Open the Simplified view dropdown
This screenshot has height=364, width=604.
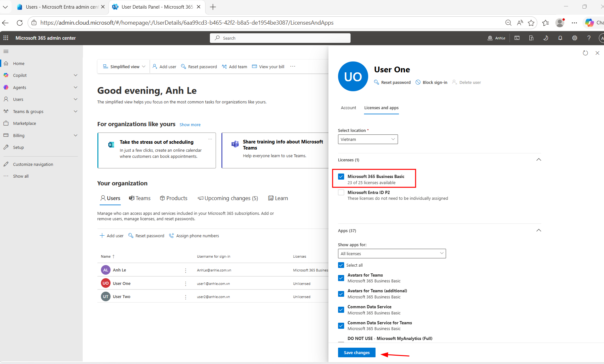[124, 67]
